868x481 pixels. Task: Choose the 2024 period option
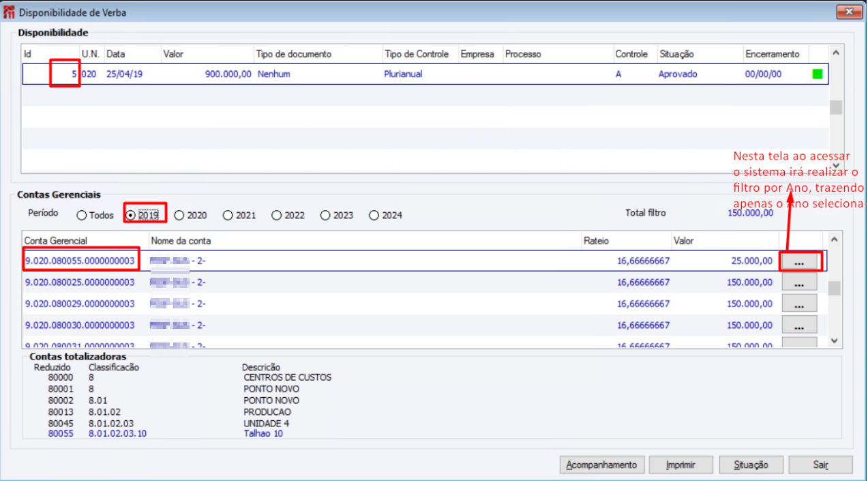pos(374,216)
